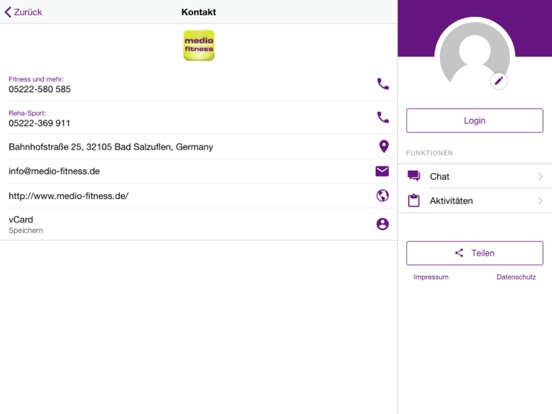
Task: Tap the email envelope icon
Action: coord(382,171)
